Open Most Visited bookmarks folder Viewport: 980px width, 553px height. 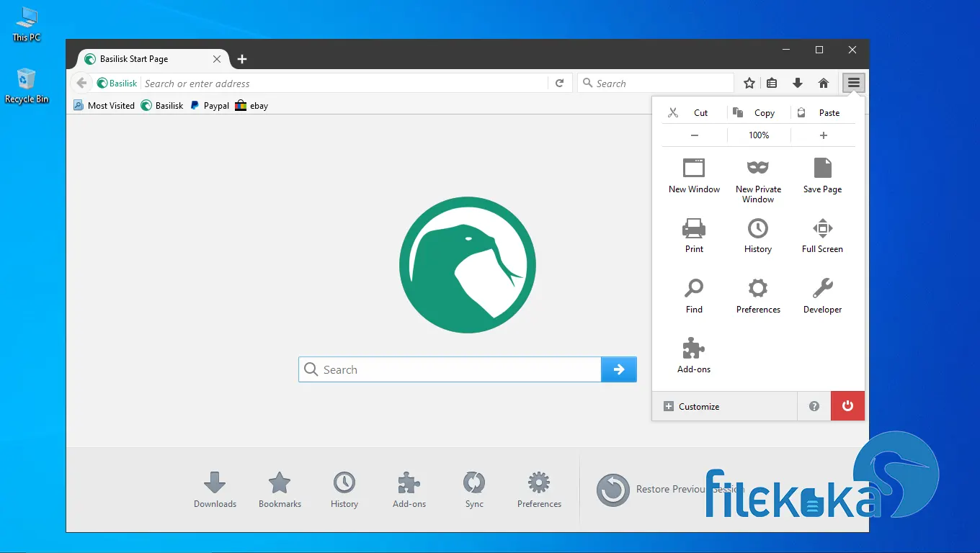(x=104, y=105)
